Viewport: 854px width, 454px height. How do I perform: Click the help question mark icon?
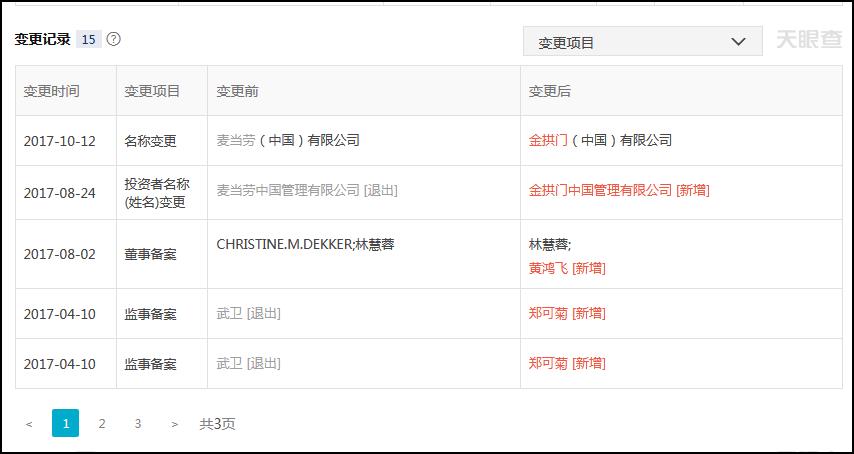point(114,39)
